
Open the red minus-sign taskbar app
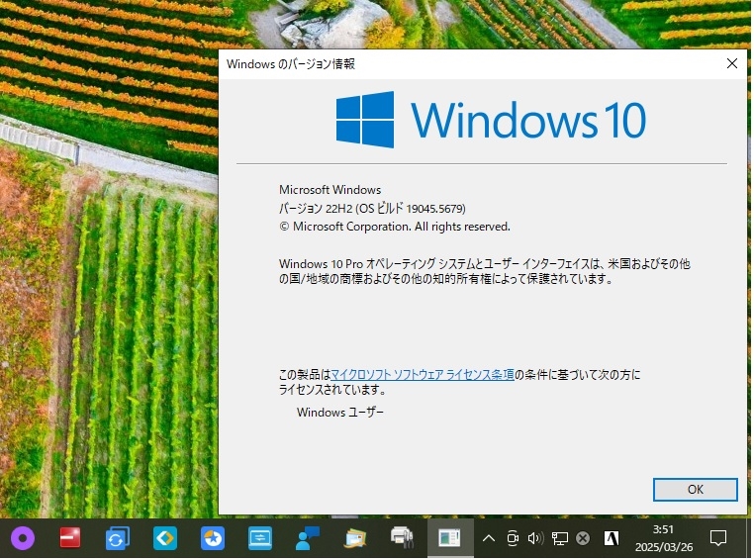pos(69,538)
